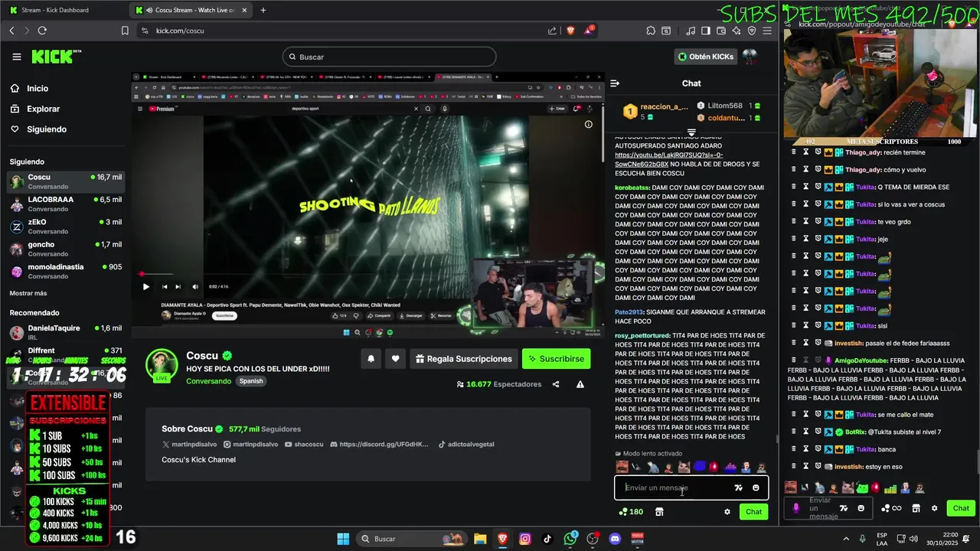This screenshot has width=980, height=551.
Task: Open the Brave Rewards triangle icon
Action: pyautogui.click(x=589, y=31)
